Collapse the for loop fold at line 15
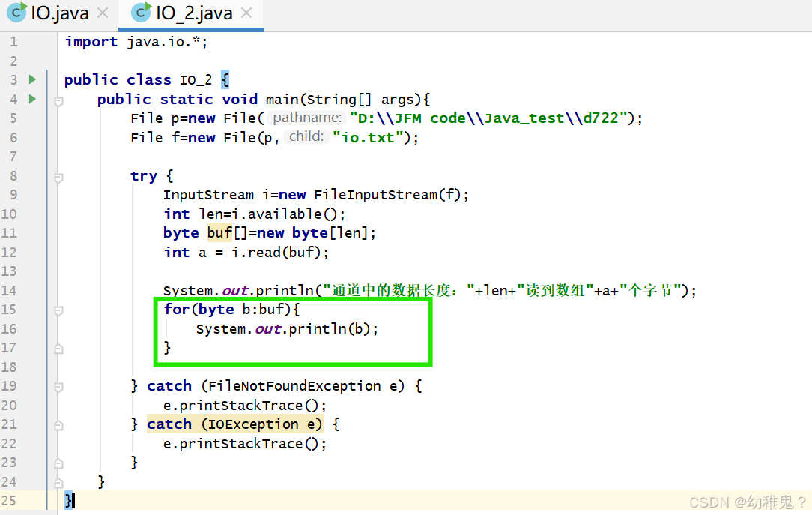The height and width of the screenshot is (515, 812). click(58, 311)
